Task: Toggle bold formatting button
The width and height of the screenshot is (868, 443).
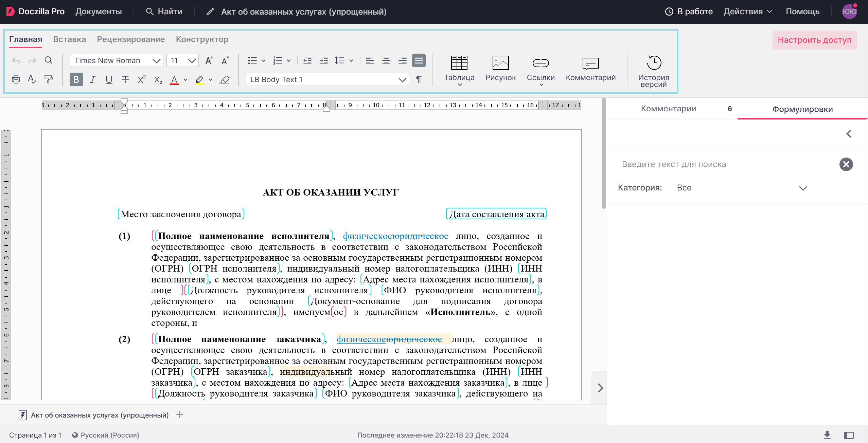Action: (x=76, y=79)
